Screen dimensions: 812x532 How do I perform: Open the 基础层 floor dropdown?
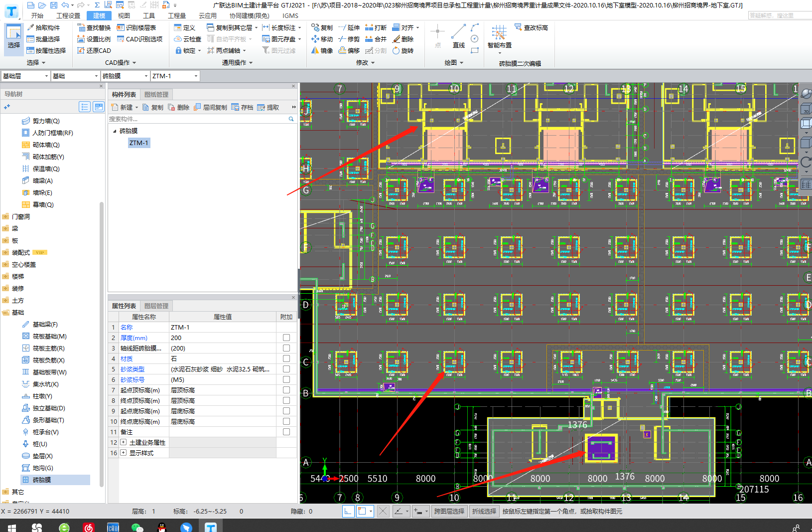[46, 76]
